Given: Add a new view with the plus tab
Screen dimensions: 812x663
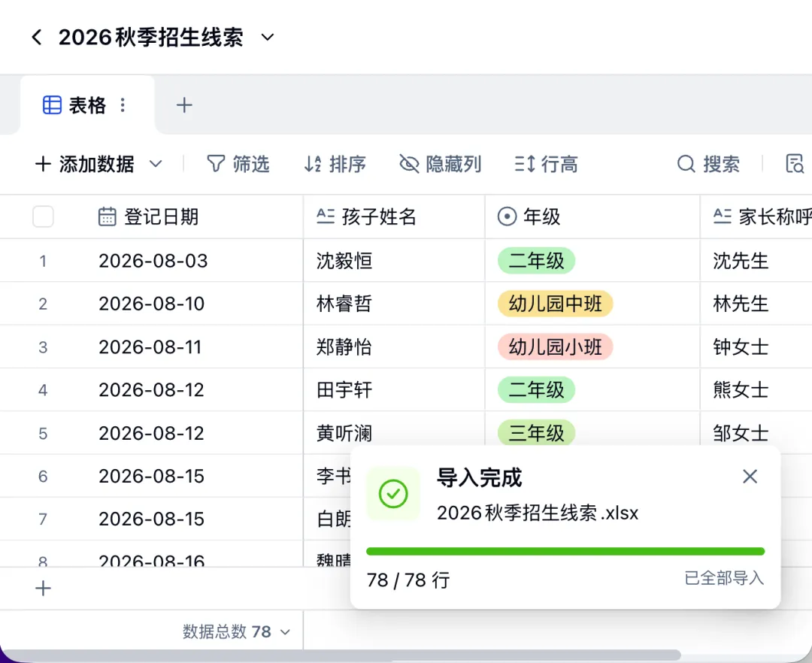Looking at the screenshot, I should click(184, 105).
